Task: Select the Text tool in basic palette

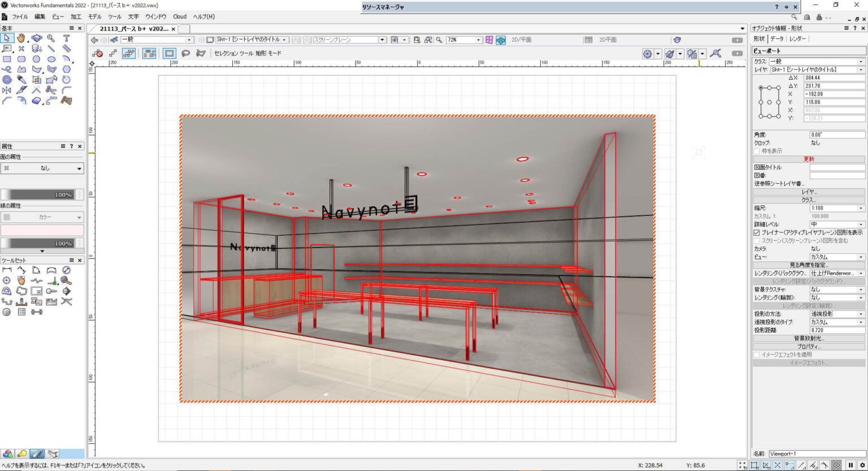Action: pos(66,38)
